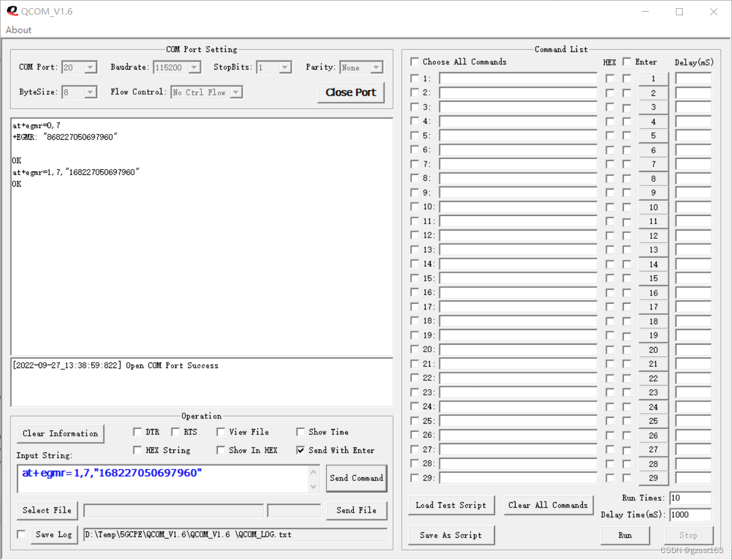The image size is (732, 560).
Task: Enable the Show Time checkbox
Action: point(300,432)
